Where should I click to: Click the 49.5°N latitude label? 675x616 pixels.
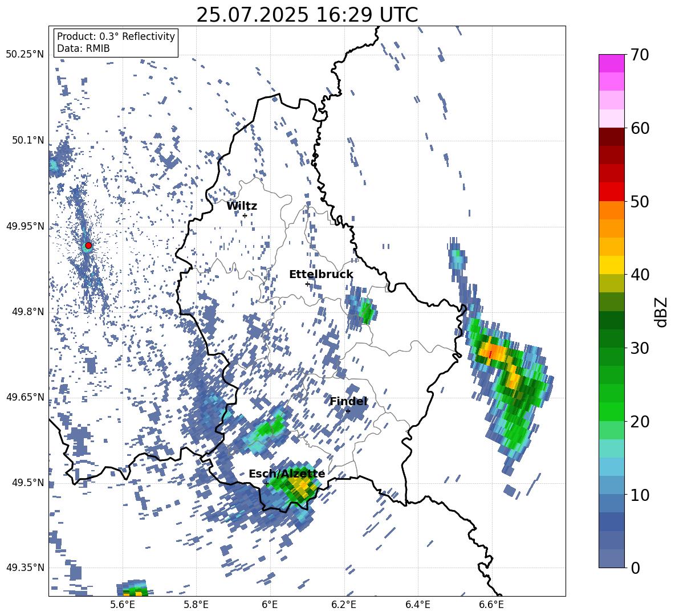tap(27, 482)
